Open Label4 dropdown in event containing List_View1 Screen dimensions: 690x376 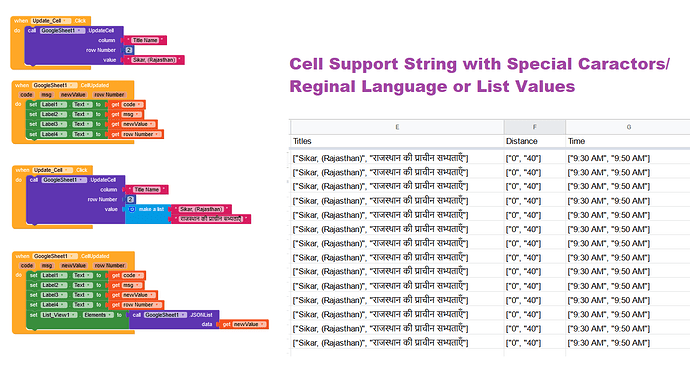(x=54, y=305)
